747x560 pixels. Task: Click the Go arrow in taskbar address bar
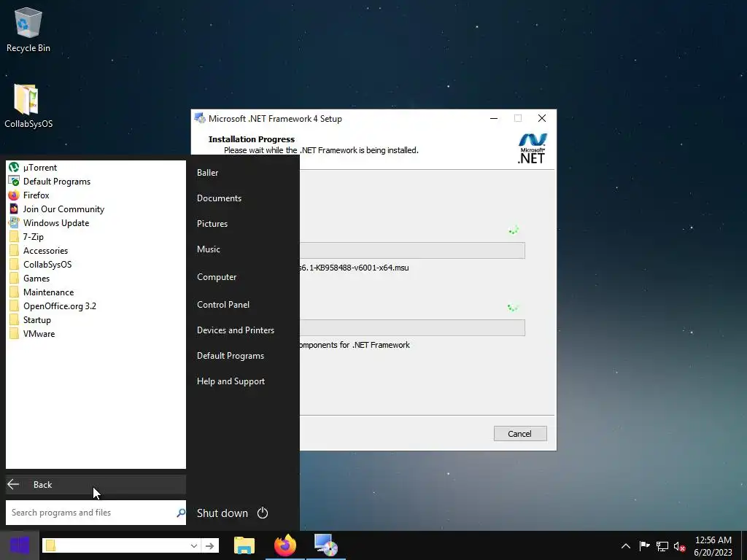point(209,545)
